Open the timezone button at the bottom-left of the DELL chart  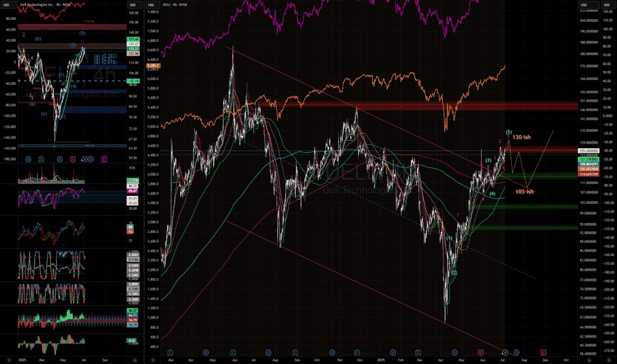tap(153, 359)
